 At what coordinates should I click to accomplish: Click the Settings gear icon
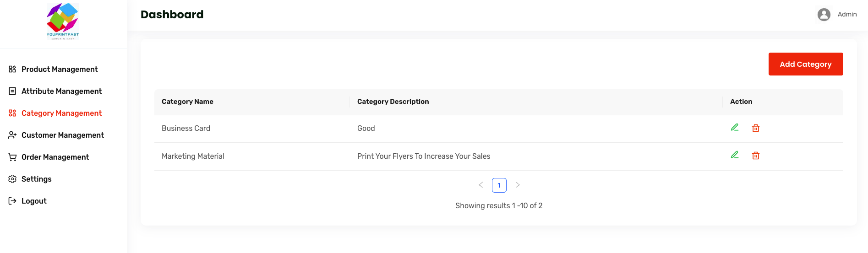[12, 179]
